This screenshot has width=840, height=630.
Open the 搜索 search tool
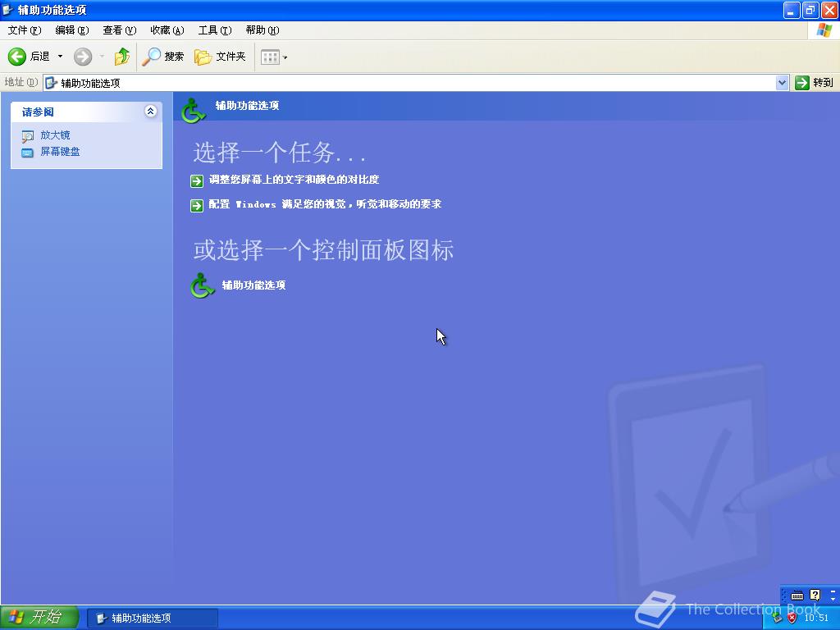click(162, 57)
